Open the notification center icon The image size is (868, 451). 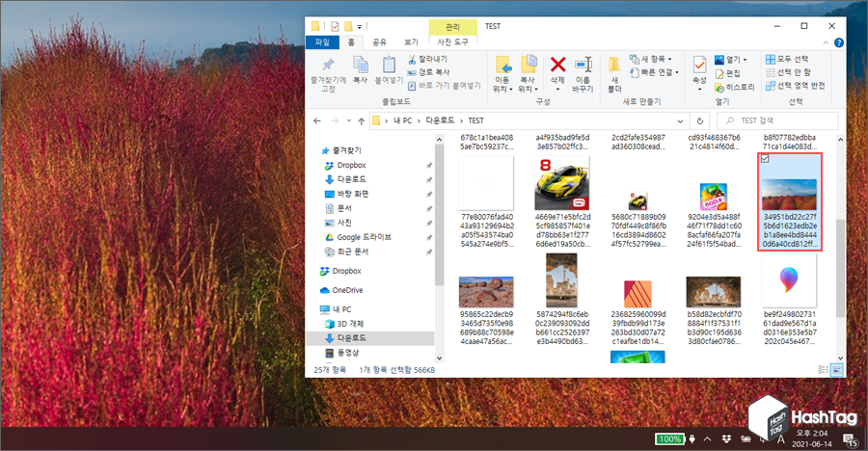851,440
